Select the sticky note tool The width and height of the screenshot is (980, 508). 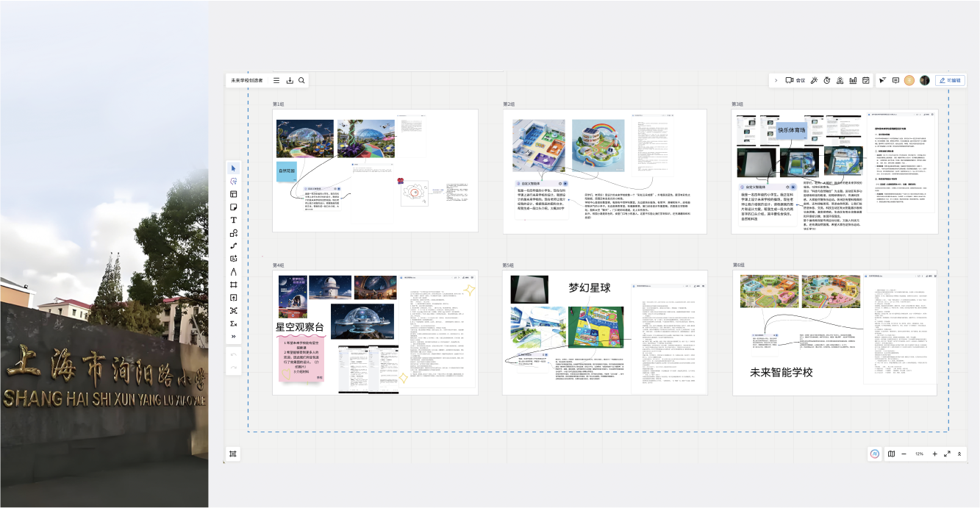(x=234, y=207)
